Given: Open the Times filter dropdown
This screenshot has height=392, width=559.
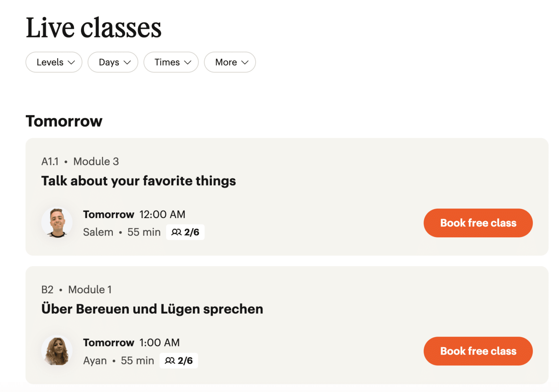Looking at the screenshot, I should coord(171,62).
